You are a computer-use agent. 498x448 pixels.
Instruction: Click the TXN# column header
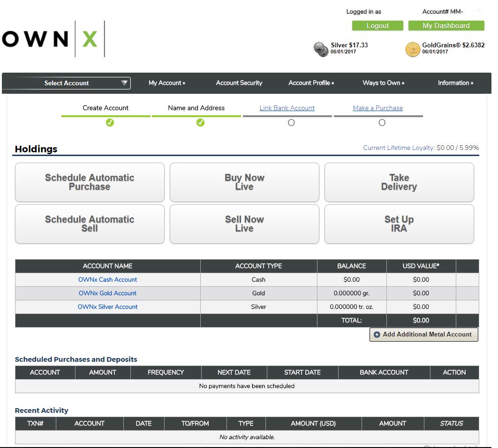35,424
